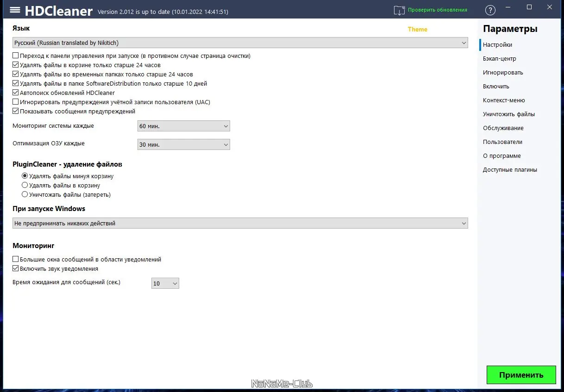Close the HDCleaner window
Viewport: 564px width, 392px height.
click(x=549, y=7)
